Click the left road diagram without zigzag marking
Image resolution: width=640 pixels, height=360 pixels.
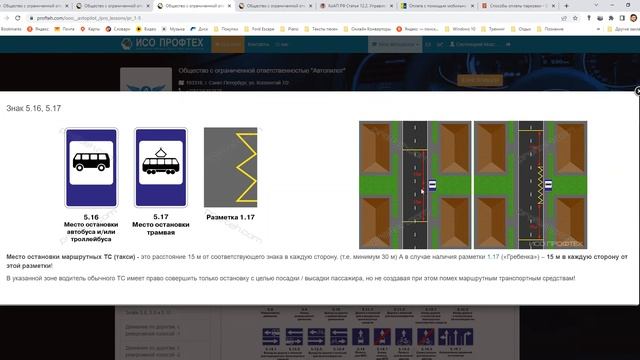[x=415, y=184]
